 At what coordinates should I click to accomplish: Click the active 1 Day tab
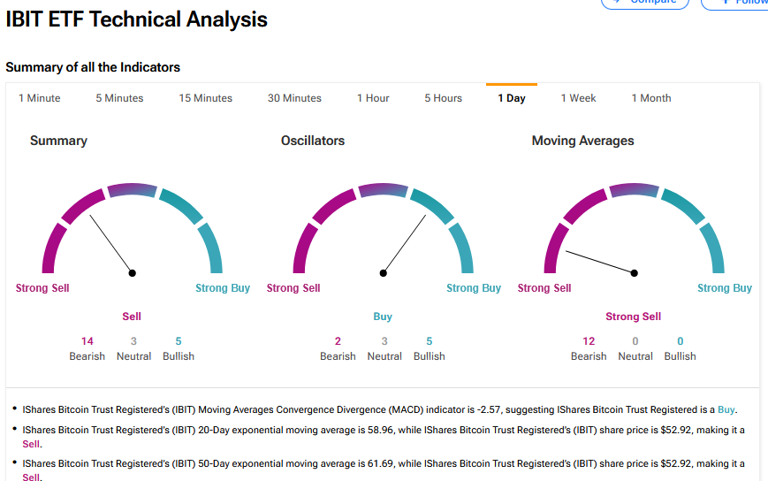pyautogui.click(x=512, y=98)
